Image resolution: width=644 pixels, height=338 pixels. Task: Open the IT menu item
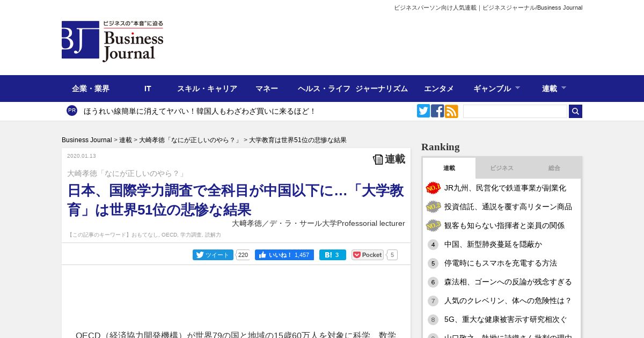pos(148,89)
